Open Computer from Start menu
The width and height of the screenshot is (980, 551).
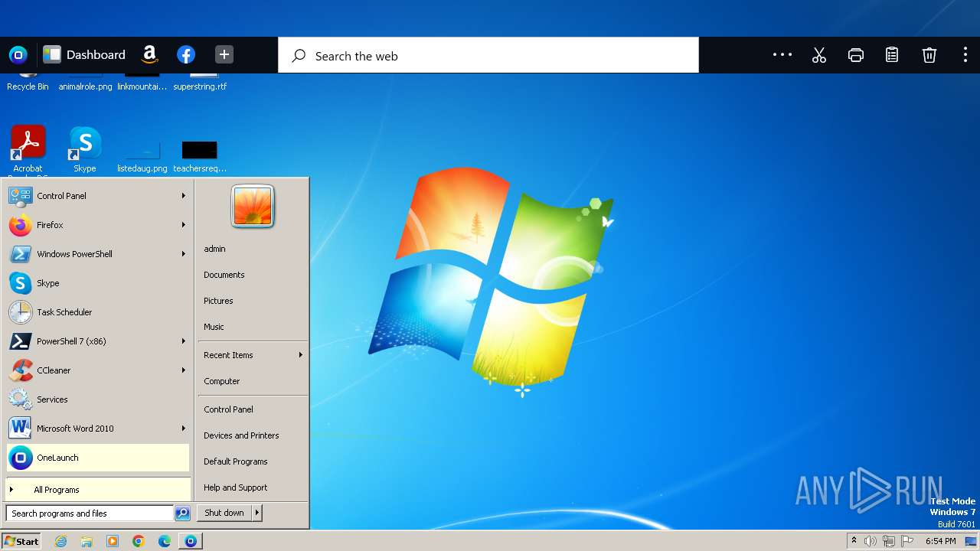point(253,381)
